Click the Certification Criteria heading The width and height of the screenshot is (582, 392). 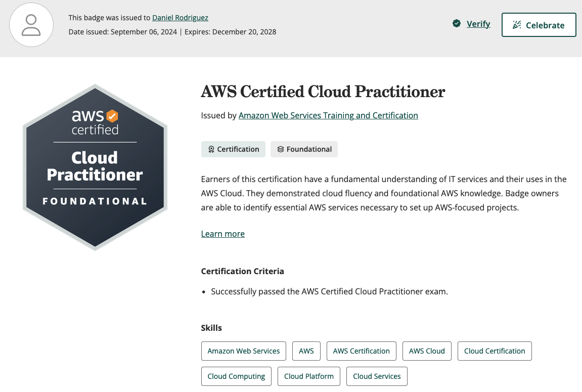coord(242,271)
